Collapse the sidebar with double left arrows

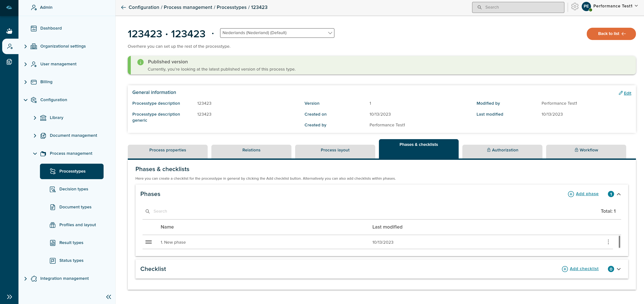click(x=108, y=297)
